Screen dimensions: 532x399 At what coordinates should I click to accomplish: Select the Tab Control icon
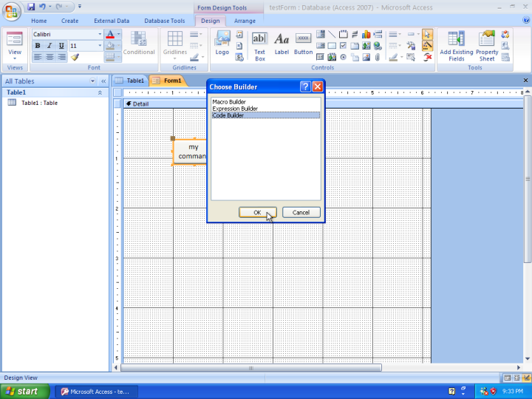click(355, 46)
